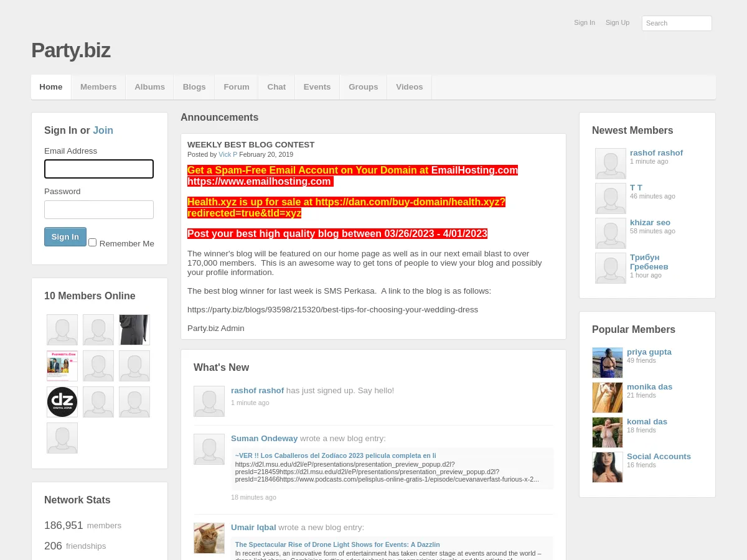Image resolution: width=747 pixels, height=560 pixels.
Task: Click into the Password field
Action: (x=99, y=210)
